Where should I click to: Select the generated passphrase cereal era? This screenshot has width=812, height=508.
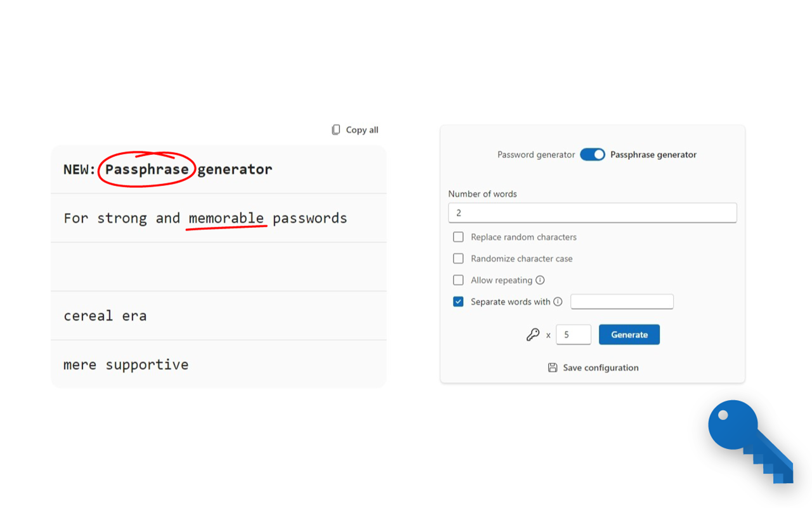point(105,316)
